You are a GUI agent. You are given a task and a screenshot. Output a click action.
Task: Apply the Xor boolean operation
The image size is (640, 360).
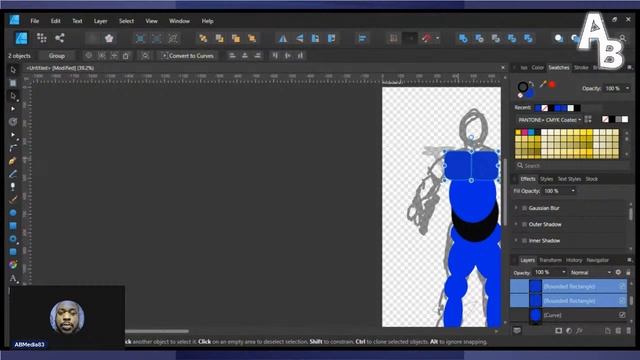coord(512,38)
